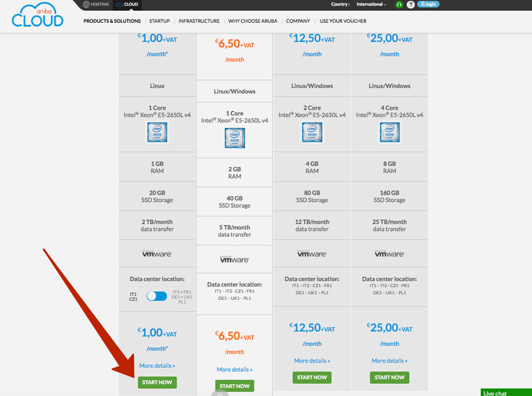Image resolution: width=532 pixels, height=396 pixels.
Task: Click the Intel Xeon chip image in the €6,50 plan
Action: pos(234,138)
